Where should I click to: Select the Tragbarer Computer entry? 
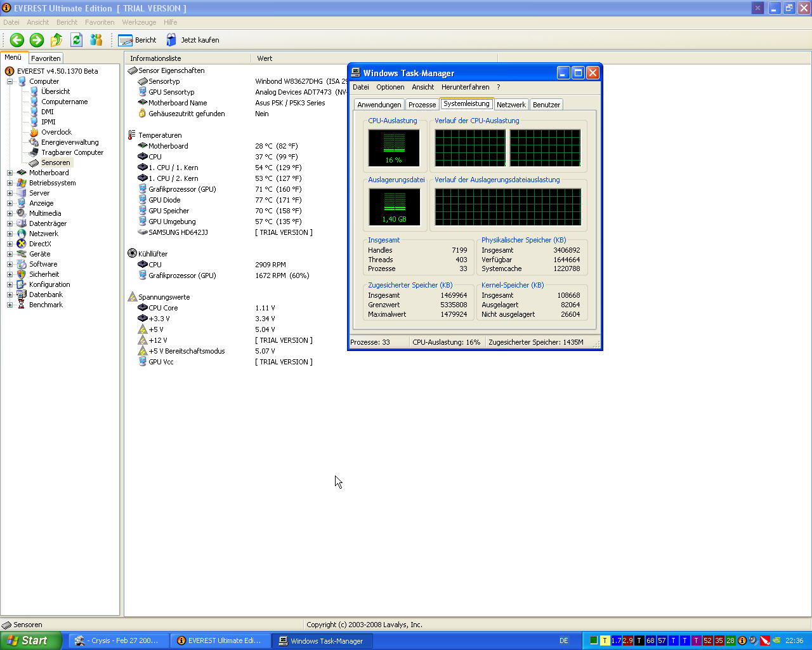point(72,152)
